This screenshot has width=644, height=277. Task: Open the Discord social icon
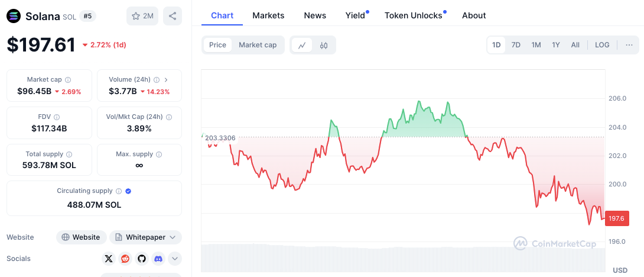(158, 259)
